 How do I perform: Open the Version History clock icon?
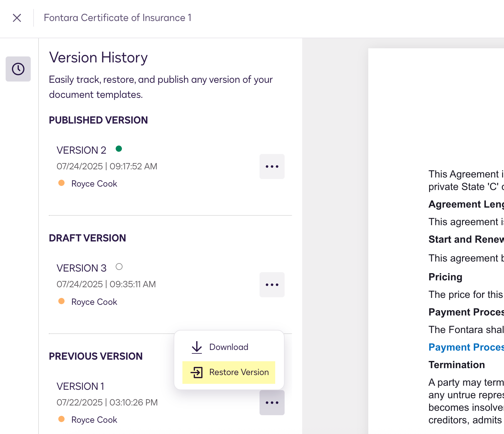(x=18, y=69)
